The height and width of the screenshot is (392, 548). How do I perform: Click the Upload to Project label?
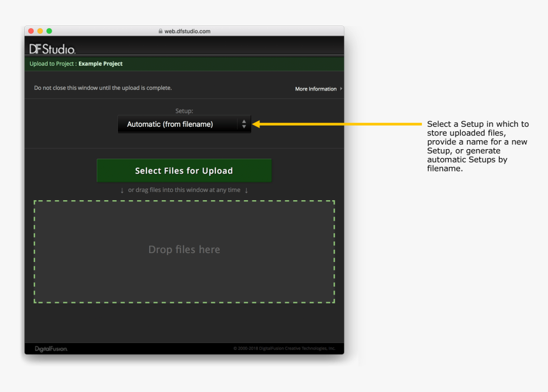tap(53, 64)
